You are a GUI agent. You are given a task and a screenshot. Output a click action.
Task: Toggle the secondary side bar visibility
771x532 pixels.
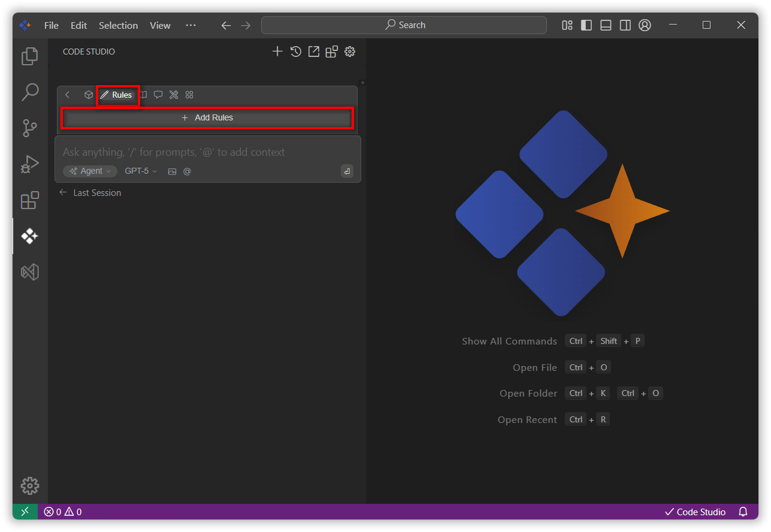(625, 25)
